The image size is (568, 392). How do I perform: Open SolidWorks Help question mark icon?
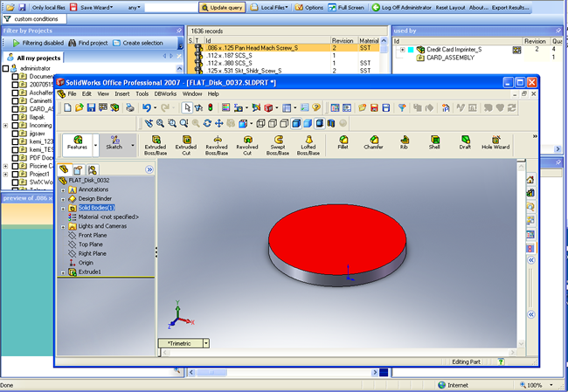pos(316,107)
